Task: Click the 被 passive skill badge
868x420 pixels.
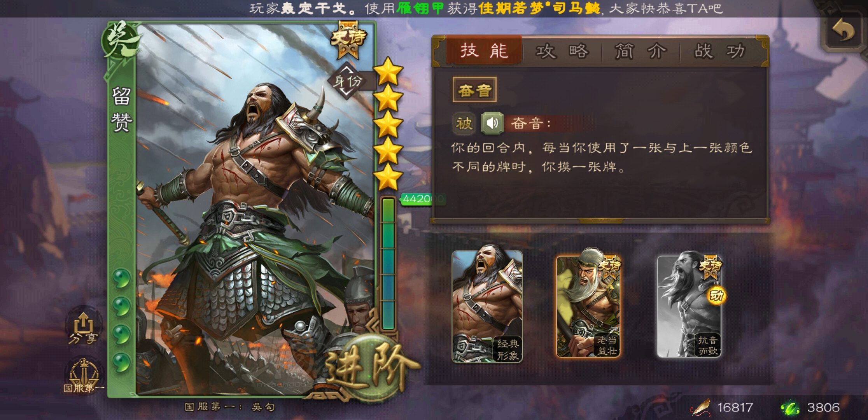Action: 464,123
